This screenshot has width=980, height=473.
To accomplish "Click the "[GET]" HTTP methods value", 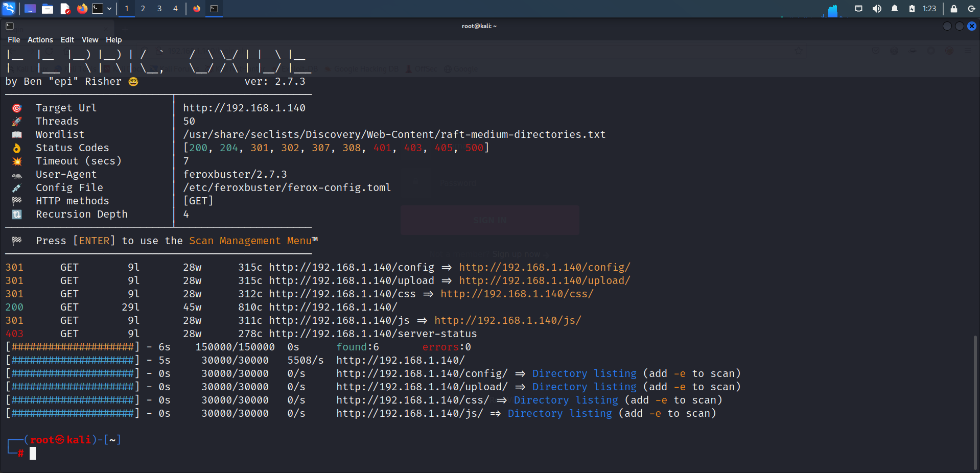I will pos(198,201).
